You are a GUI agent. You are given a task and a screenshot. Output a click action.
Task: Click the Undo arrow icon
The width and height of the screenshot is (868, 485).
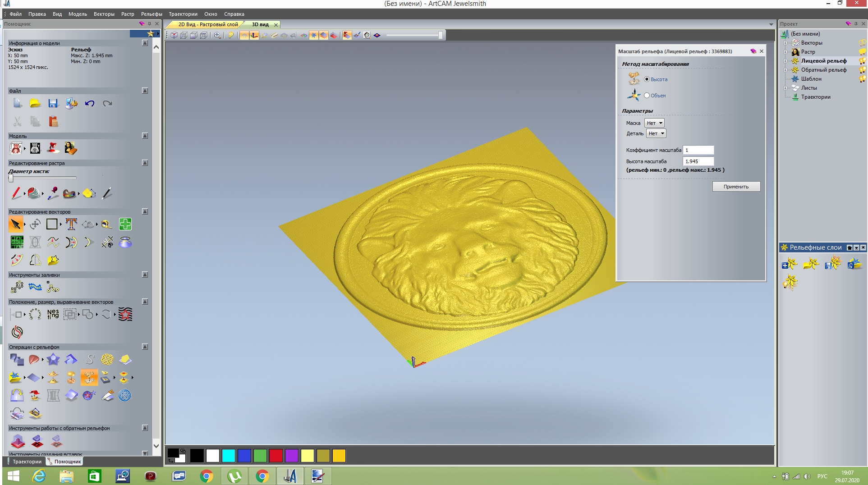click(90, 104)
